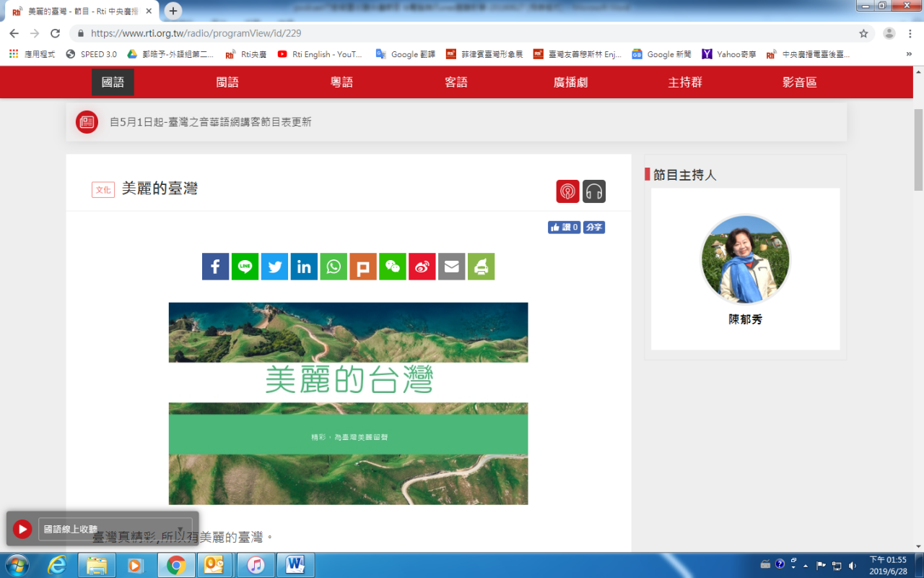Image resolution: width=924 pixels, height=578 pixels.
Task: Click the address bar URL
Action: point(196,33)
